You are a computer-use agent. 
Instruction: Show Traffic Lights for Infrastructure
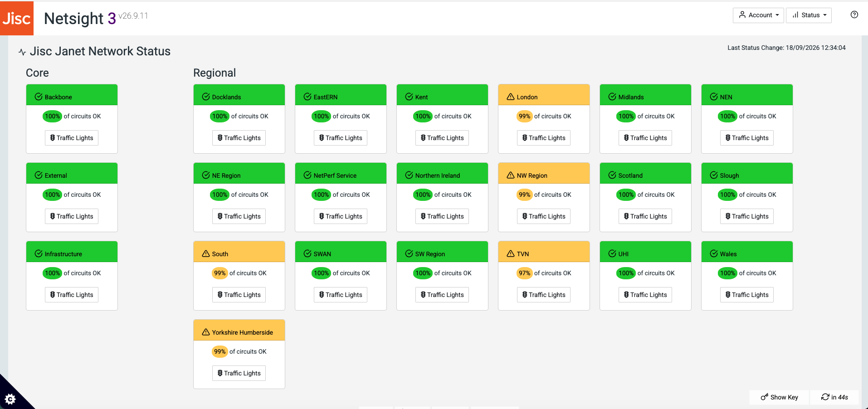pyautogui.click(x=72, y=295)
